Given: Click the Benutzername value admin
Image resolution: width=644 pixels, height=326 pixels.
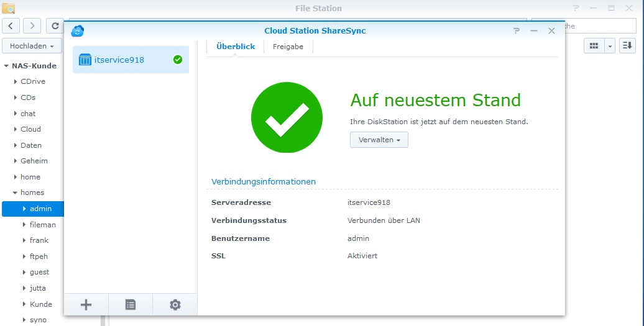Looking at the screenshot, I should tap(358, 238).
